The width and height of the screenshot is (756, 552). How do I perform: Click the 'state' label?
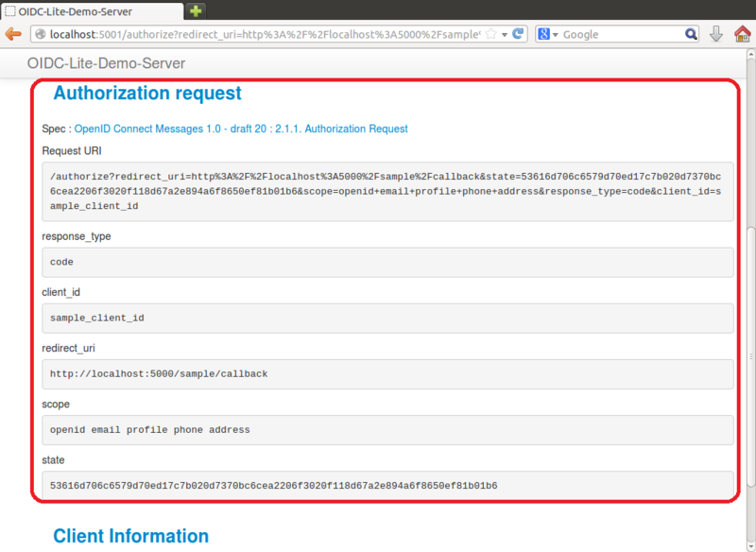[x=53, y=460]
